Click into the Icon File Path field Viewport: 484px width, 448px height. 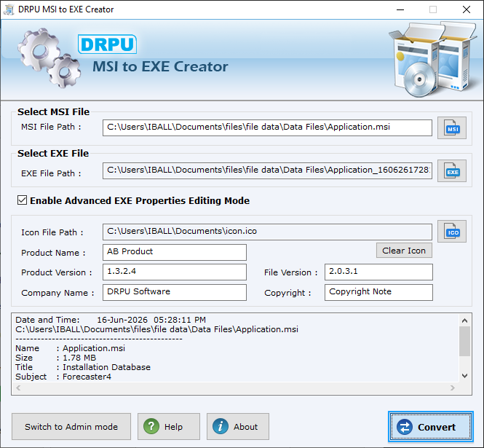click(267, 232)
